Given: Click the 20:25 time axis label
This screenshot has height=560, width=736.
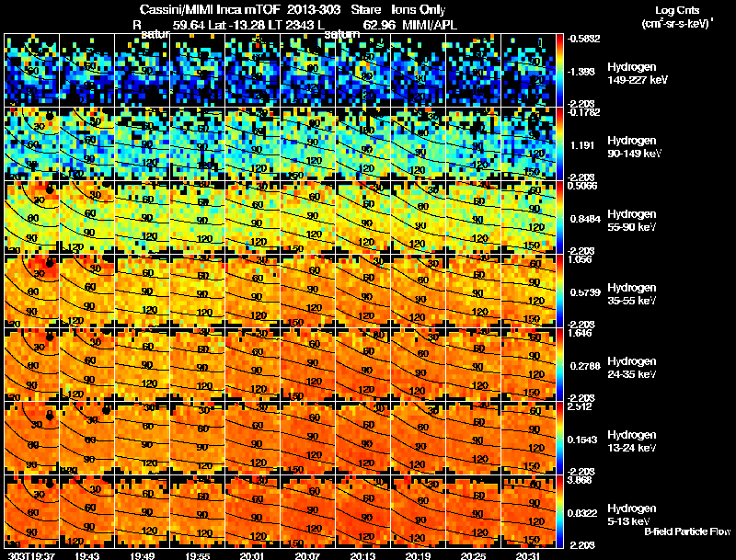Looking at the screenshot, I should point(474,555).
